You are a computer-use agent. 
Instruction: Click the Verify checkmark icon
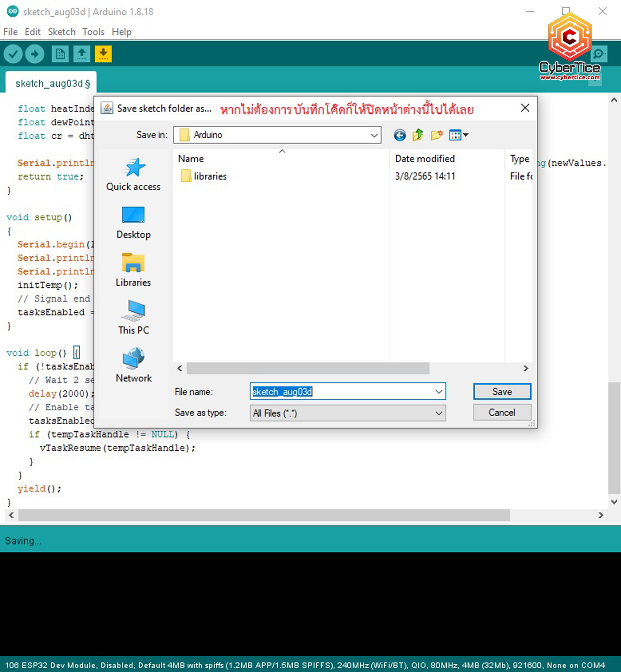(13, 54)
